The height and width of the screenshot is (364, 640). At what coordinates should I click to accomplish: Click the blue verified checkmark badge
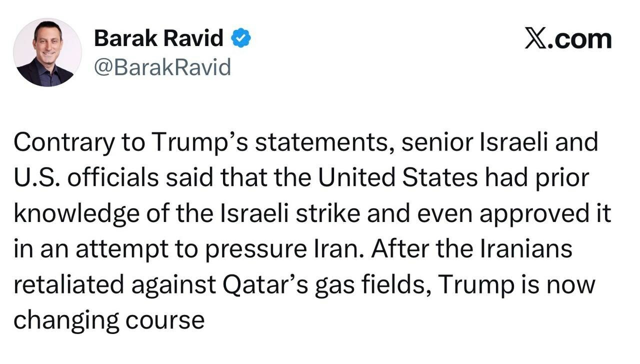tap(240, 38)
